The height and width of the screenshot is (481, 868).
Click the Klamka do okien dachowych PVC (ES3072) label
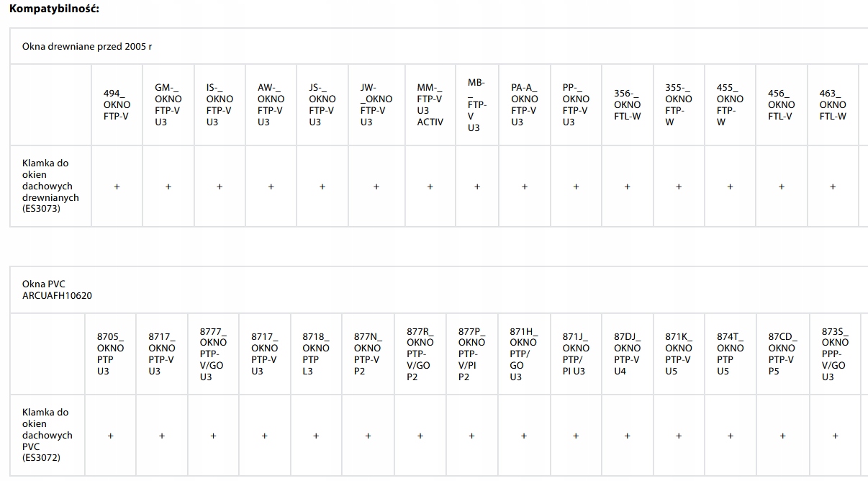point(48,435)
